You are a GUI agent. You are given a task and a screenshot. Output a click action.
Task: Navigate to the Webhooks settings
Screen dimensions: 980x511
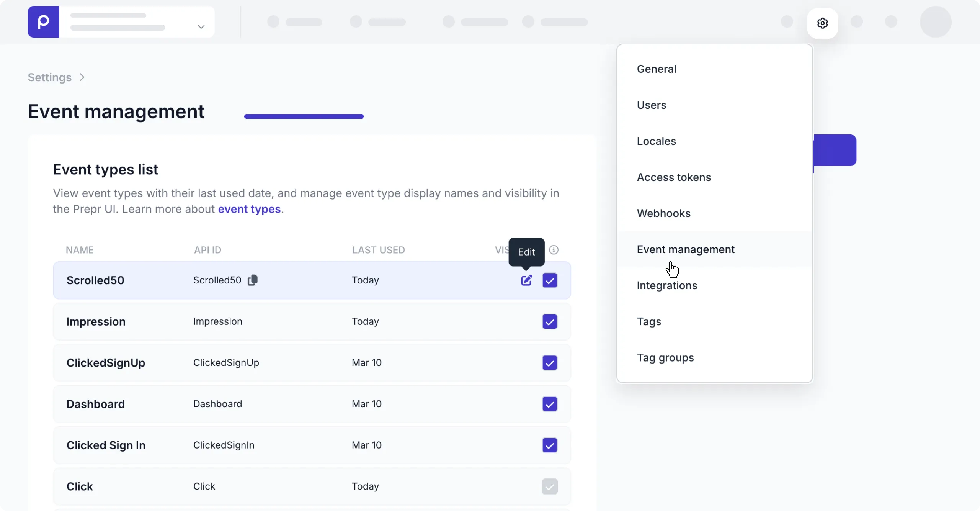(663, 213)
